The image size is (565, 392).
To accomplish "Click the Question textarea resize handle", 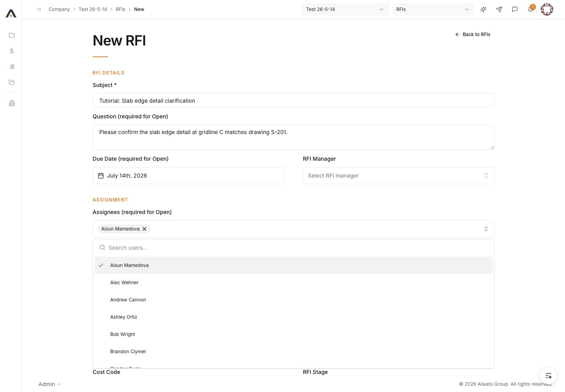I will tap(492, 147).
